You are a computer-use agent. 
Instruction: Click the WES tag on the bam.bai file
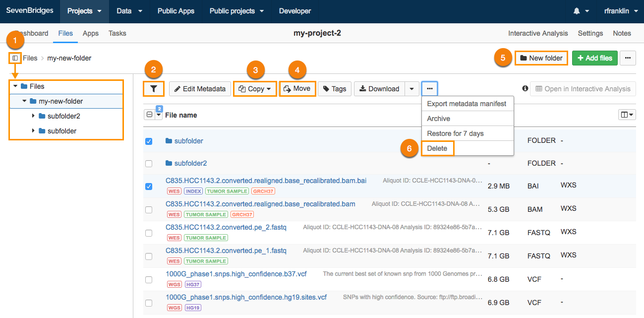pos(174,191)
